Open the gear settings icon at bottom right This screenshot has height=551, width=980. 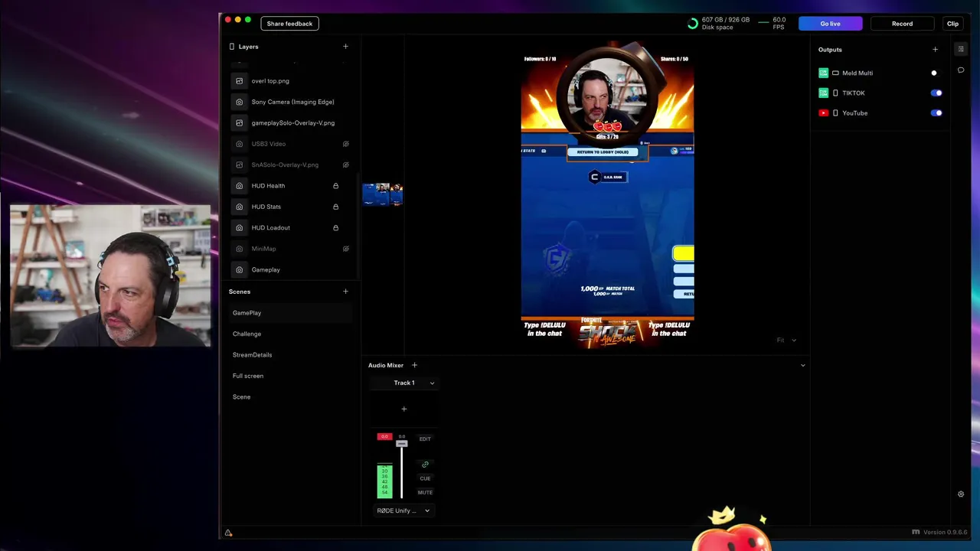pos(961,494)
